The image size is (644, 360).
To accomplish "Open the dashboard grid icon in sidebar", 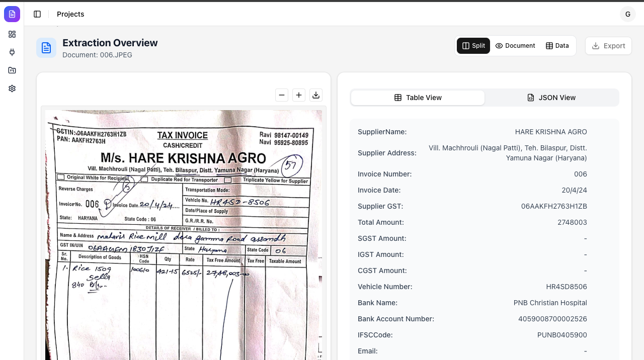I will [12, 34].
